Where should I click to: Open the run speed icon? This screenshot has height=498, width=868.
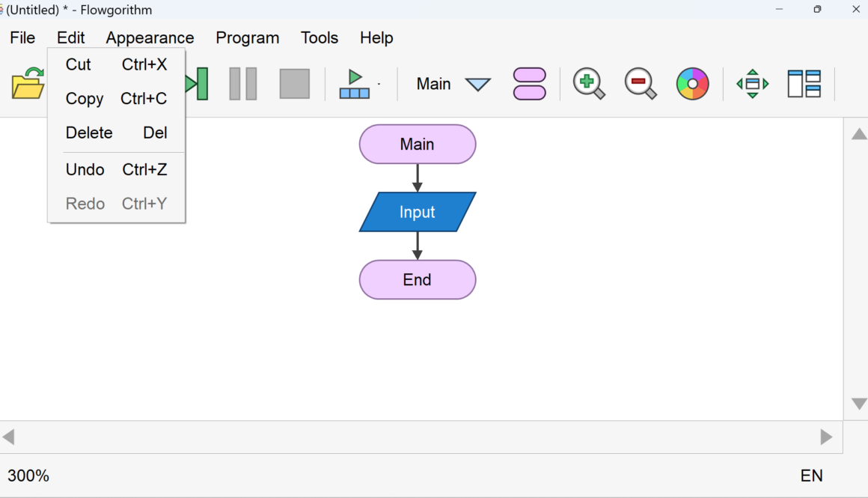point(355,84)
